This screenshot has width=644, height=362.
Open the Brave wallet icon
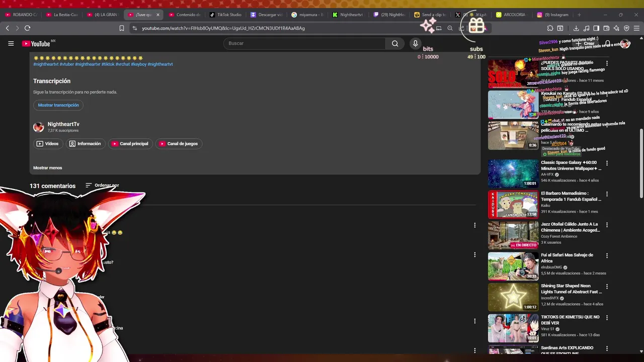(606, 28)
